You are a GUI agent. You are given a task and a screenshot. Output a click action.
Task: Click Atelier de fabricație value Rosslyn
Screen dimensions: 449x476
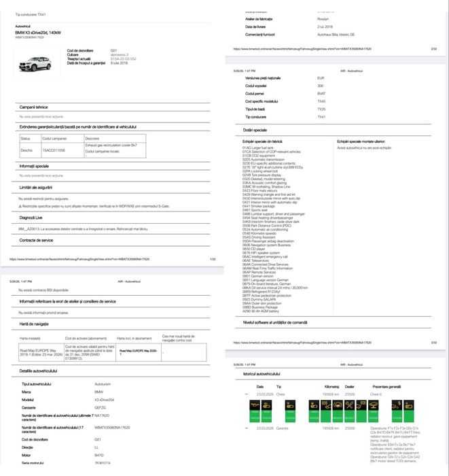point(323,19)
